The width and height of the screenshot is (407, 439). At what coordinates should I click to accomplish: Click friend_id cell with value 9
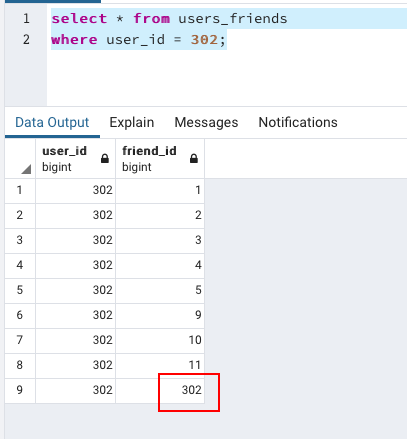click(160, 315)
